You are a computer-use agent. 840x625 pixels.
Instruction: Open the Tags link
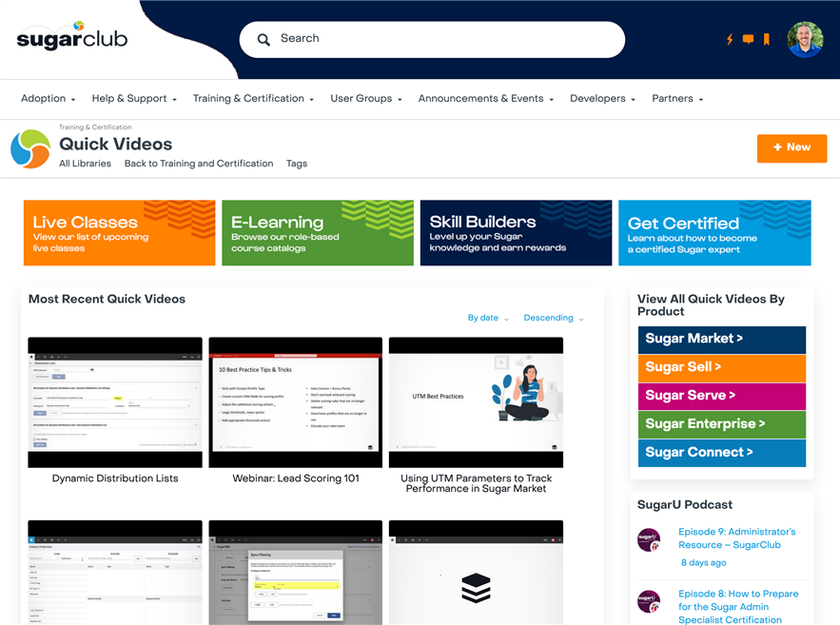pyautogui.click(x=297, y=164)
